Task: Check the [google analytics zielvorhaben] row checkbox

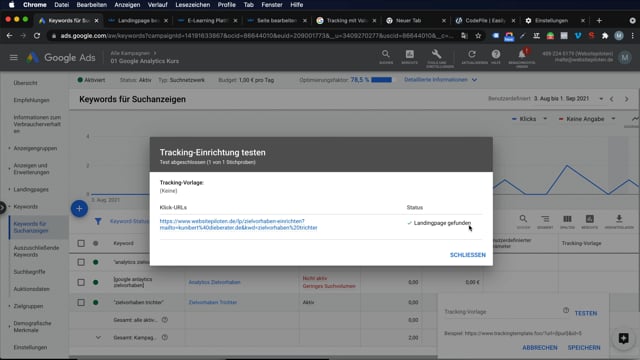Action: coord(81,282)
